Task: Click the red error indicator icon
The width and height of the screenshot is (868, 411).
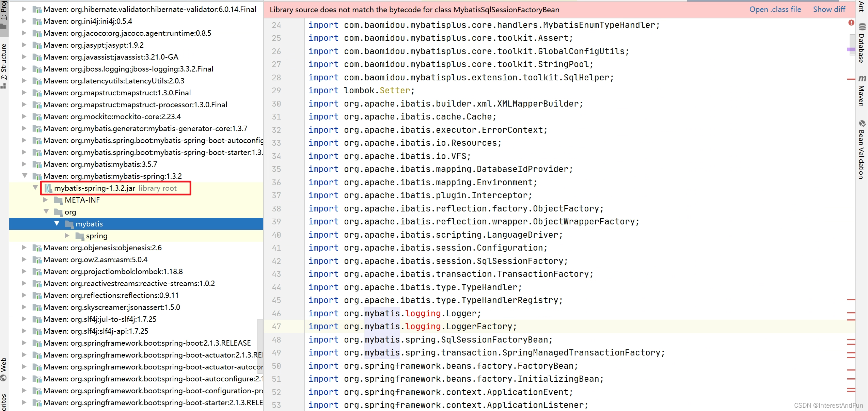Action: click(x=851, y=22)
